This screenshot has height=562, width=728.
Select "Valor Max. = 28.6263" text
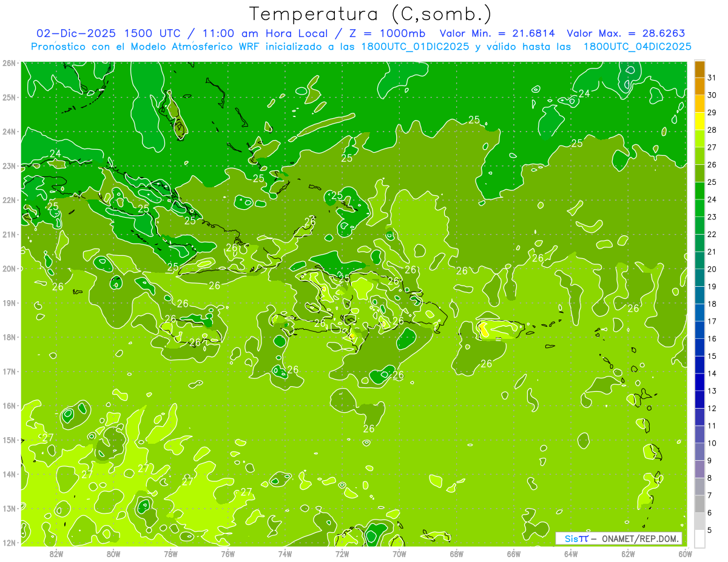pos(625,33)
